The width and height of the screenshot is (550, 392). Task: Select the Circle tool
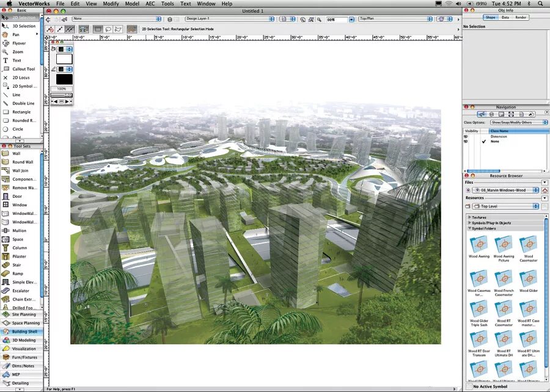click(20, 129)
